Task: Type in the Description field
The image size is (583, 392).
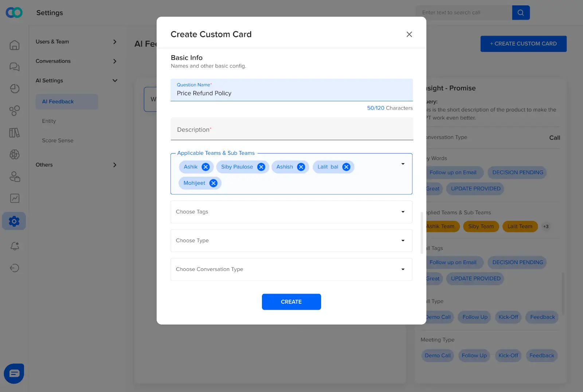Action: pyautogui.click(x=291, y=129)
